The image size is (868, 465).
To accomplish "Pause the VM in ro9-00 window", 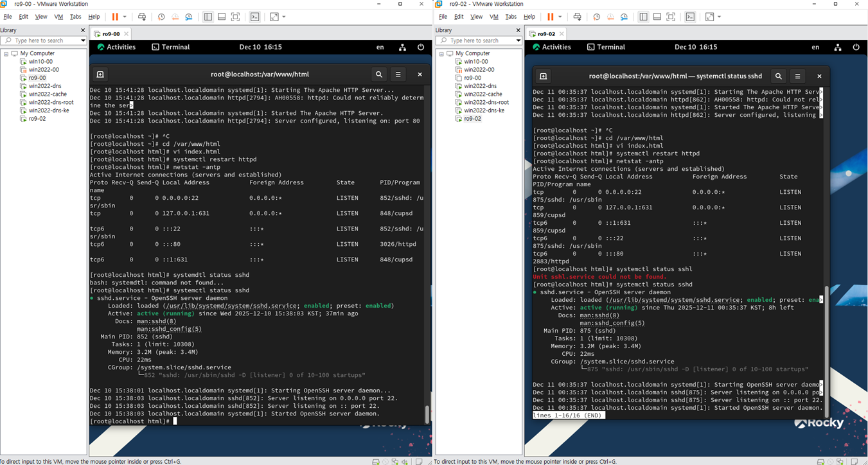I will [x=115, y=17].
